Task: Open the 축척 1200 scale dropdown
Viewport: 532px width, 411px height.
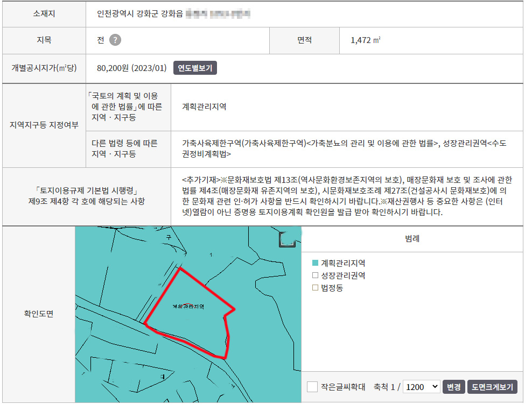Action: [421, 387]
